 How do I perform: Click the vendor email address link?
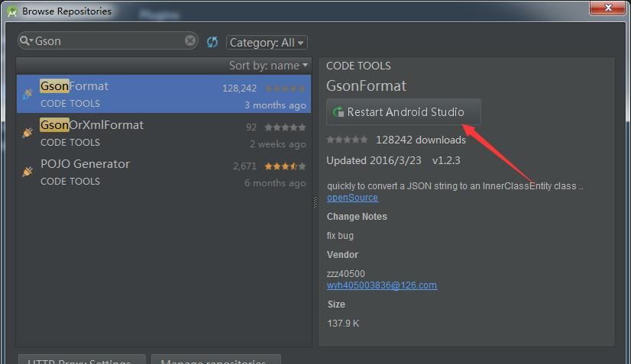pyautogui.click(x=382, y=285)
